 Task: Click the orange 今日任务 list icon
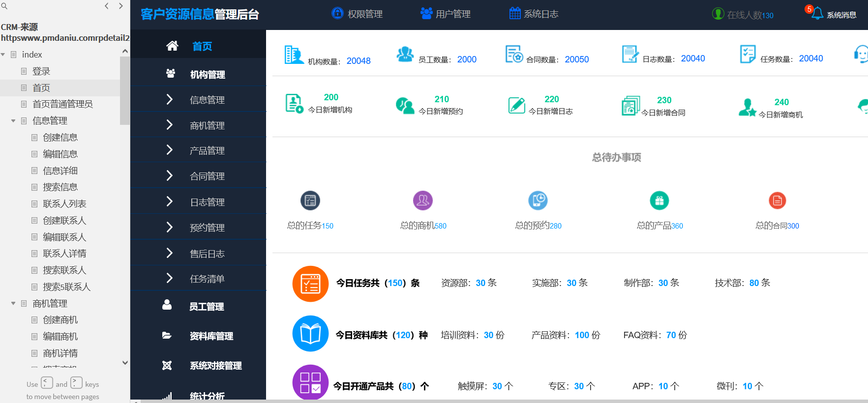pos(310,284)
